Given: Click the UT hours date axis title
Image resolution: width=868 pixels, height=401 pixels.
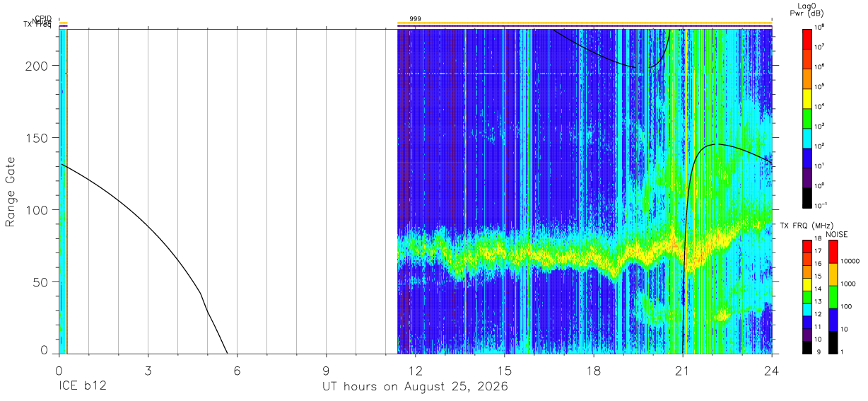Looking at the screenshot, I should pyautogui.click(x=415, y=387).
